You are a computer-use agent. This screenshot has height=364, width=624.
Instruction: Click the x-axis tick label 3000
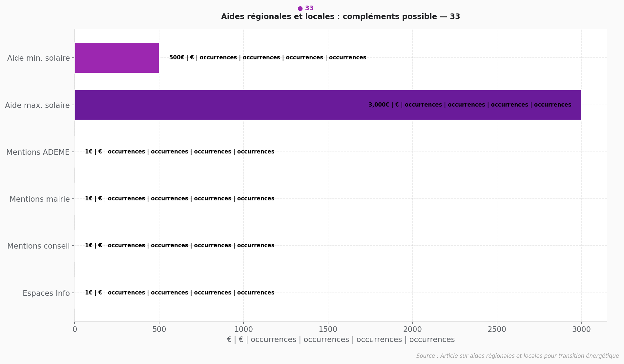point(581,329)
